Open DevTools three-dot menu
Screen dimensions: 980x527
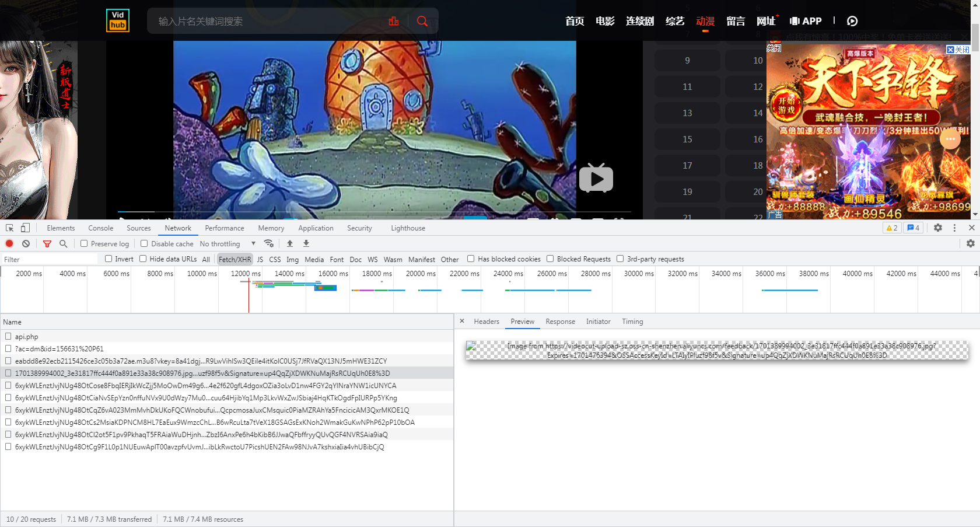(x=954, y=228)
